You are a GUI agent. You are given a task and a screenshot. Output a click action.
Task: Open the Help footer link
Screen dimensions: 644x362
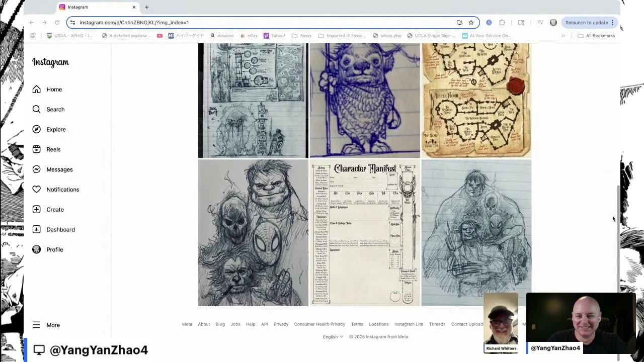(251, 324)
